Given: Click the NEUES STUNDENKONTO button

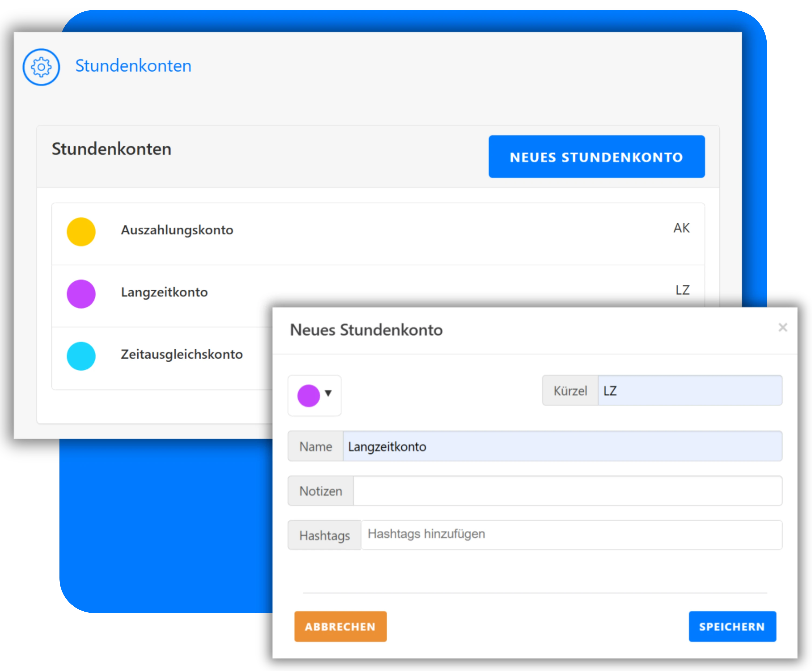Looking at the screenshot, I should click(x=596, y=157).
